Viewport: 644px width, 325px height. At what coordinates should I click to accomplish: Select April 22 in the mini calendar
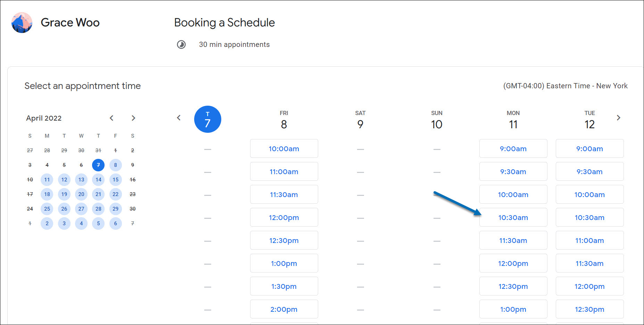(115, 194)
